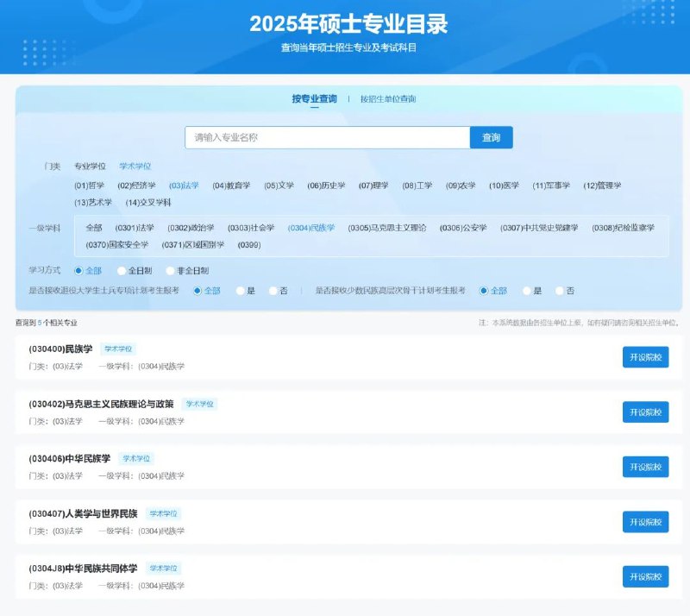This screenshot has width=690, height=616.
Task: Click the (0306)公安学 discipline filter
Action: click(x=463, y=228)
